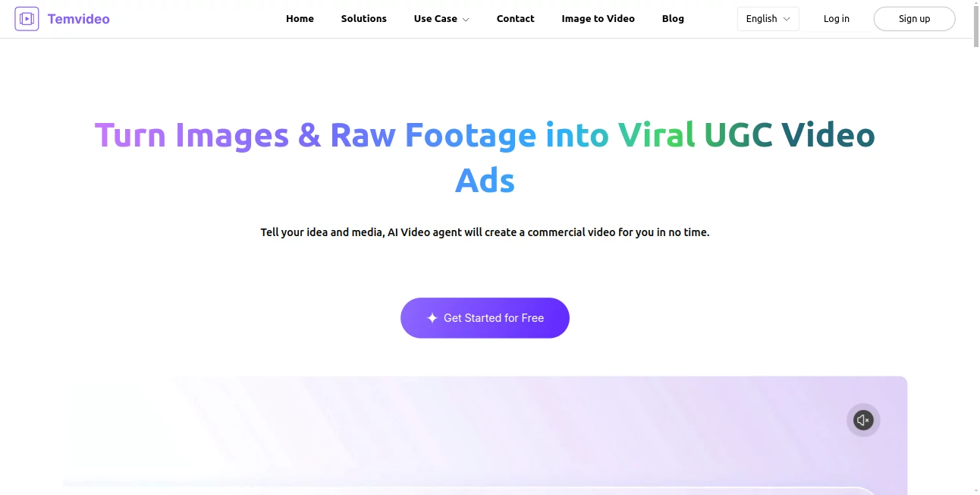The width and height of the screenshot is (980, 495).
Task: Click the Temvideo logo icon
Action: pos(27,19)
